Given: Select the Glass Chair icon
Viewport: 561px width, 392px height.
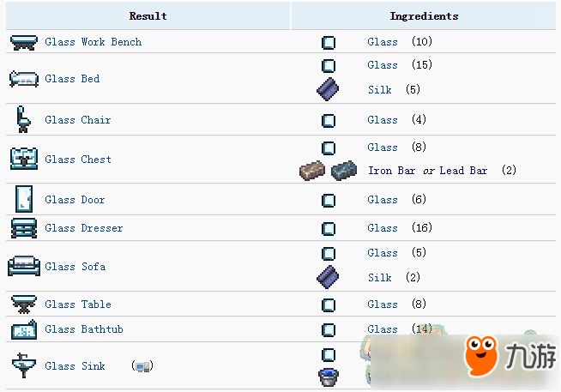Looking at the screenshot, I should [24, 119].
